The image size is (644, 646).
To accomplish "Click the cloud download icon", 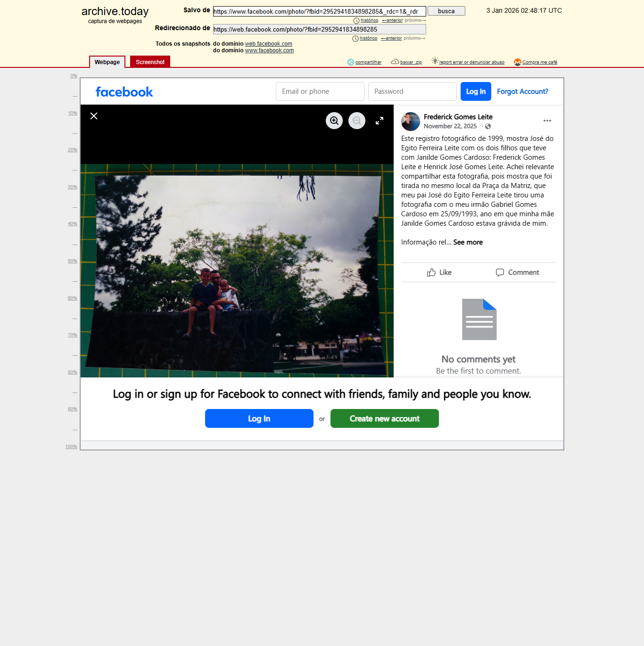I will (x=395, y=62).
